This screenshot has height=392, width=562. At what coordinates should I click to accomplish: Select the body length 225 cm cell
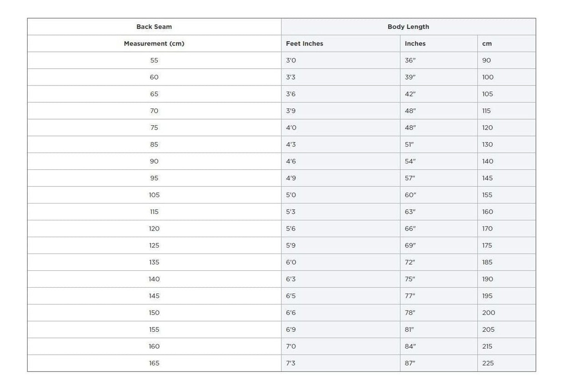488,363
